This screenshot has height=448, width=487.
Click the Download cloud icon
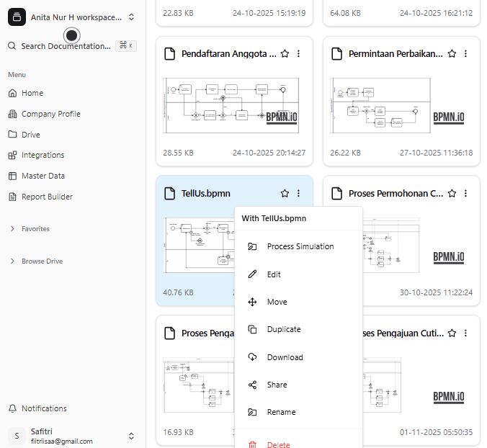pos(252,357)
